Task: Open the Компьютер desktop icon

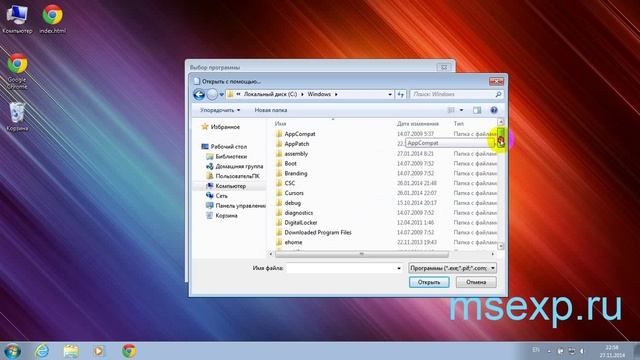Action: pyautogui.click(x=17, y=18)
